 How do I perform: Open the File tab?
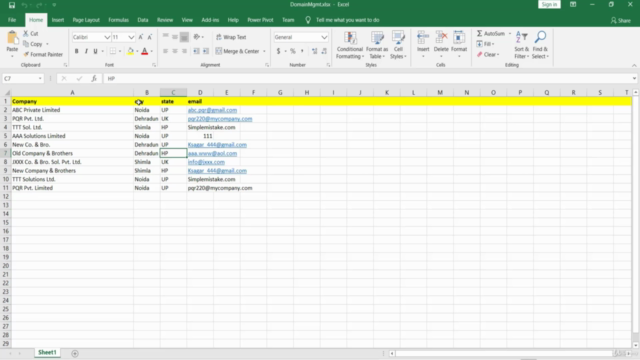[x=12, y=20]
